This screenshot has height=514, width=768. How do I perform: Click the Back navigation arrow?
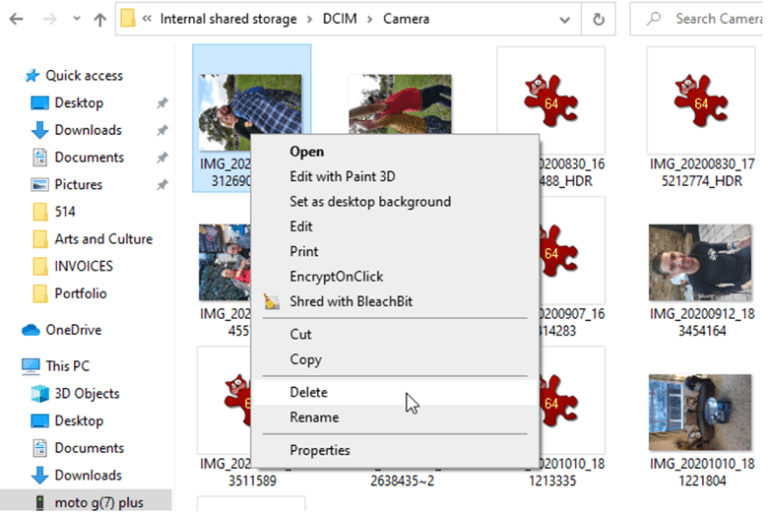(17, 19)
